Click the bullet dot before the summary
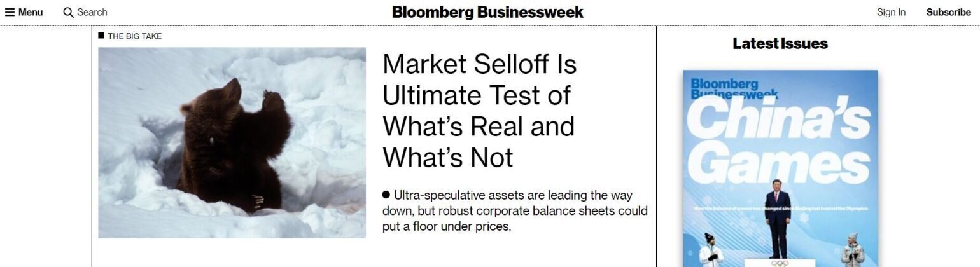Viewport: 980px width, 267px height. click(386, 195)
